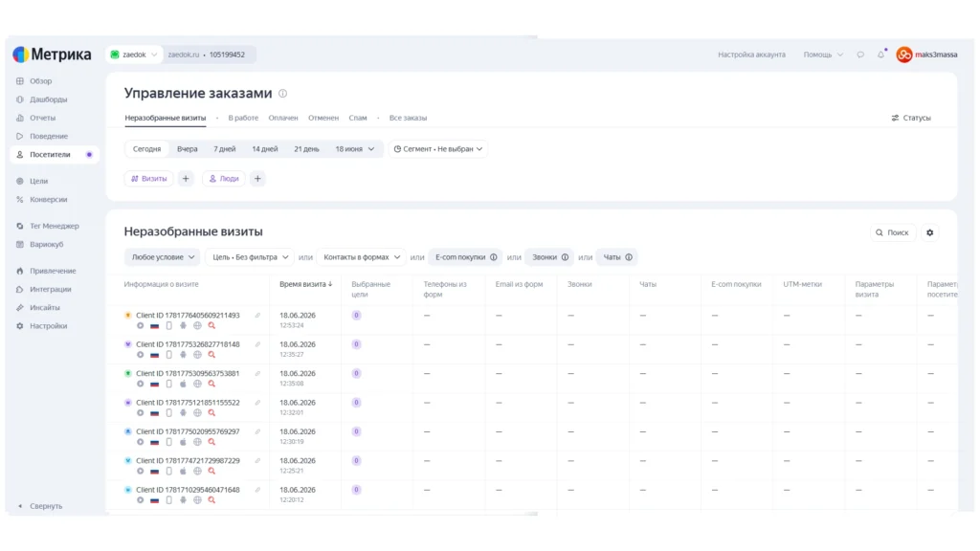Click info icon beside Управление заказами
The height and width of the screenshot is (551, 980).
click(282, 94)
